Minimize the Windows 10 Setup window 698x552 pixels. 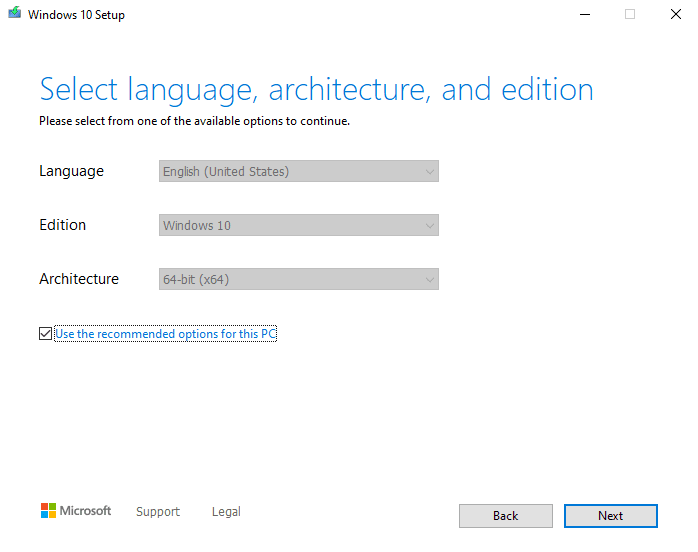[x=585, y=14]
